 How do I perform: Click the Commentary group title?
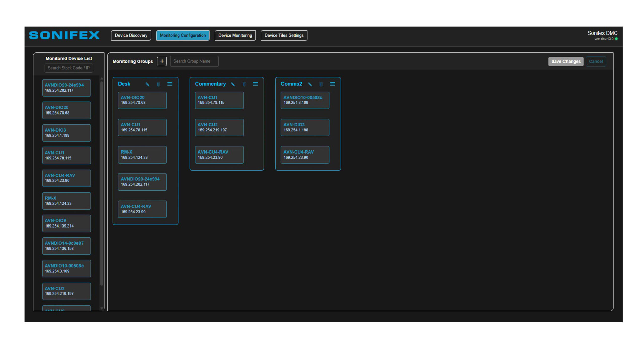(210, 84)
